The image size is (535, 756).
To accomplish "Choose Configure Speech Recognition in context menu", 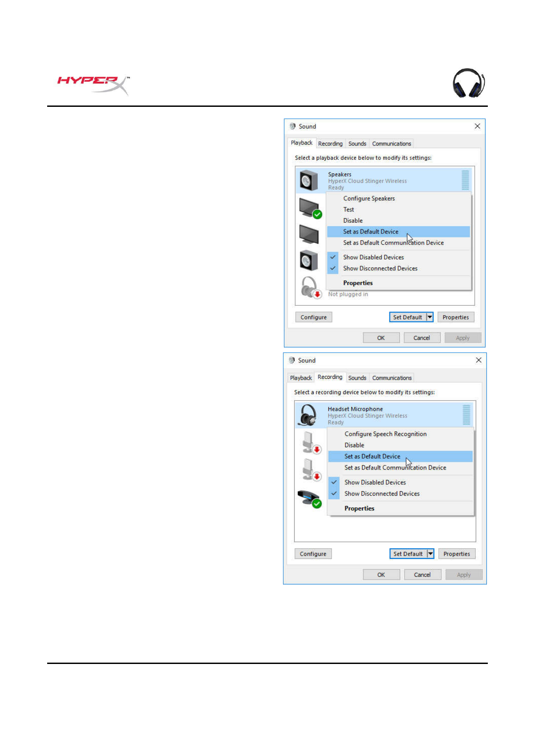I will coord(400,434).
